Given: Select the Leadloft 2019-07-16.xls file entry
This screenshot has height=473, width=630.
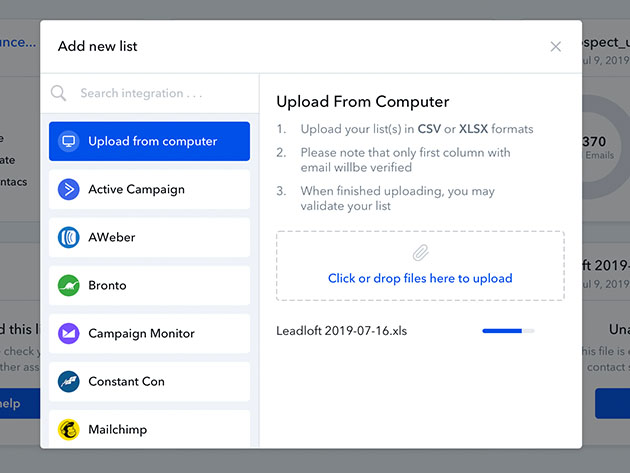Looking at the screenshot, I should tap(342, 330).
